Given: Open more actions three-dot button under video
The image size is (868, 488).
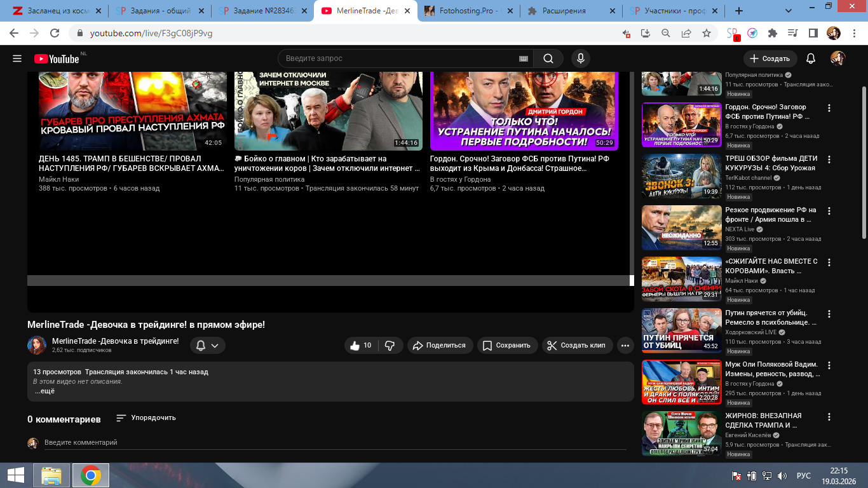Looking at the screenshot, I should click(x=625, y=346).
